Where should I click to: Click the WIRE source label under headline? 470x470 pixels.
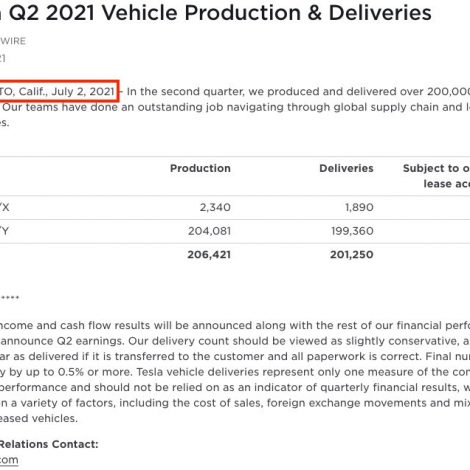[x=13, y=41]
